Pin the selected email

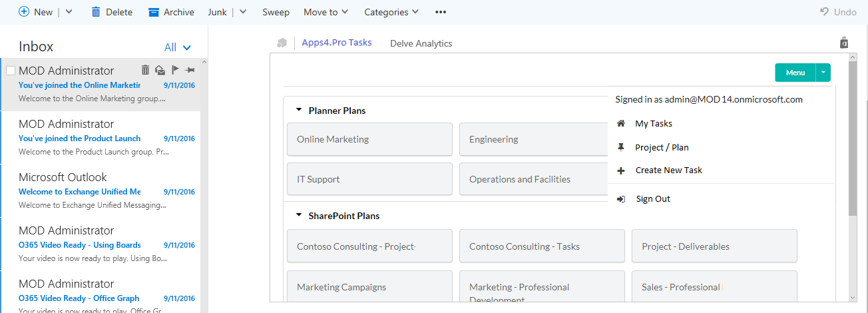(x=190, y=70)
